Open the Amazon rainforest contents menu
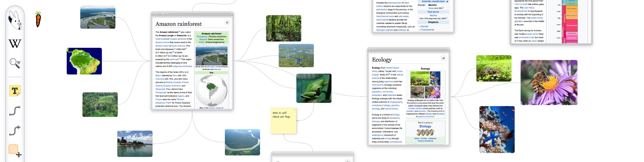Image resolution: width=644 pixels, height=162 pixels. point(227,23)
